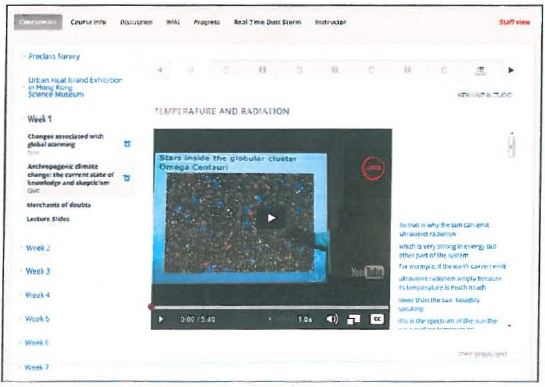Open the last unit icon in sequence bar

(x=480, y=71)
